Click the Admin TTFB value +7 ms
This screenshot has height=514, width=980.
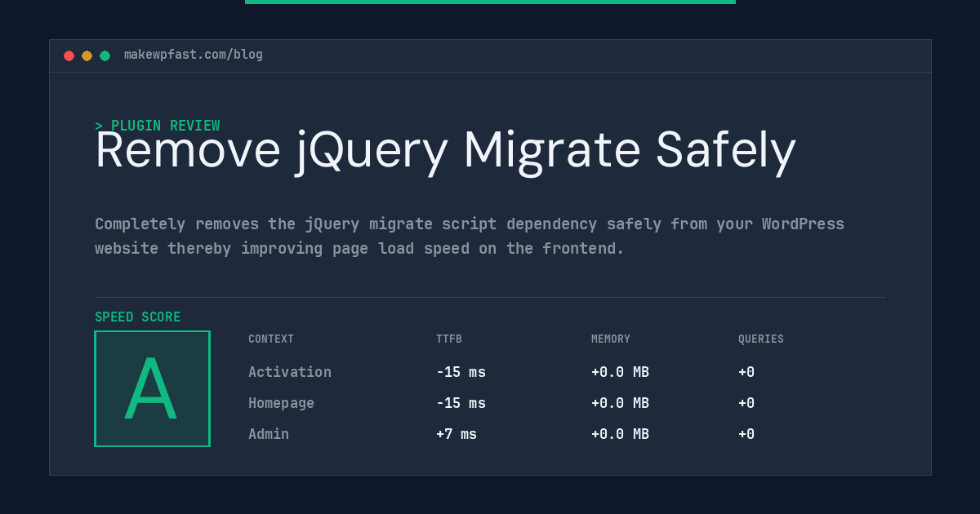pos(457,434)
